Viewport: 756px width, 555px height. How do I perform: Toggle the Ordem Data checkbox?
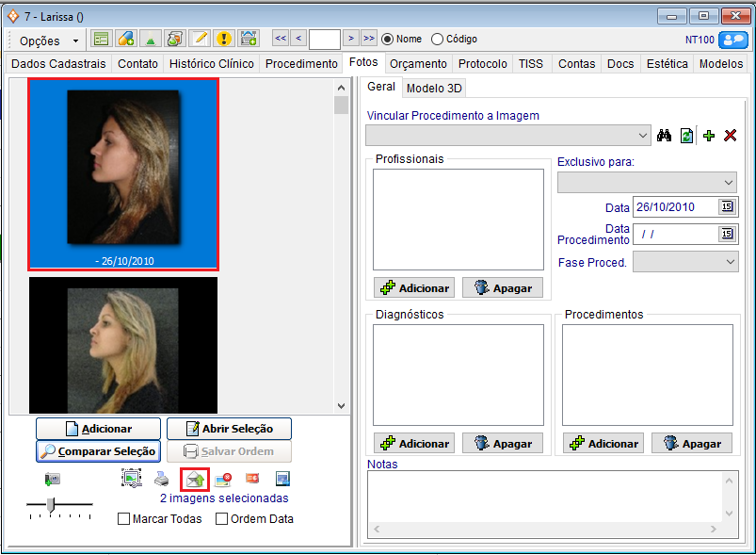click(x=222, y=518)
